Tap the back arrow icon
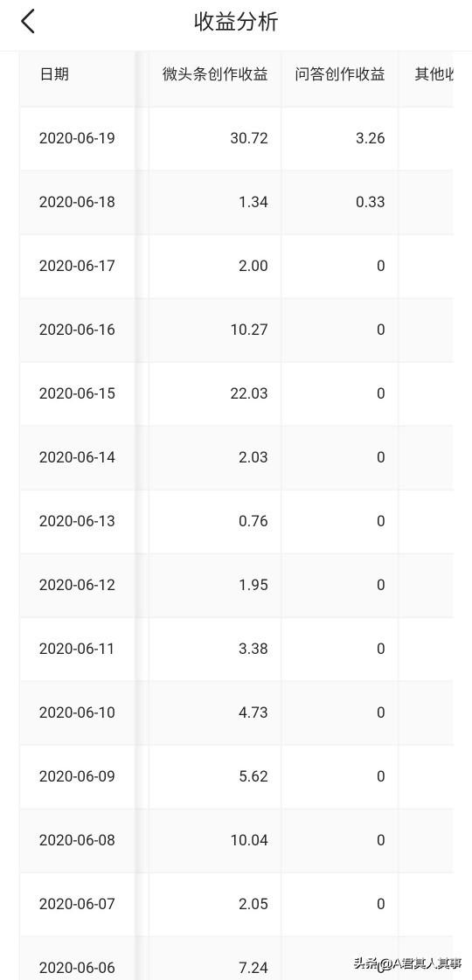Image resolution: width=472 pixels, height=980 pixels. coord(28,22)
